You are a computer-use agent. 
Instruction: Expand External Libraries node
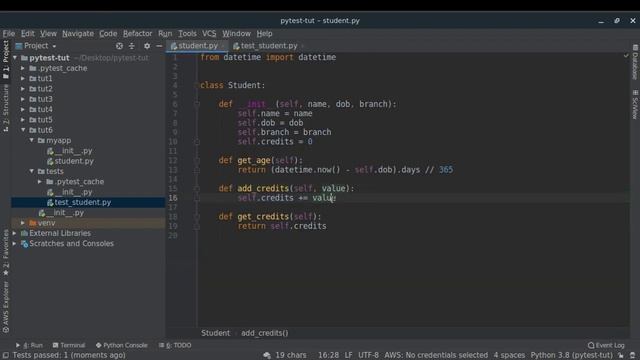[x=15, y=233]
